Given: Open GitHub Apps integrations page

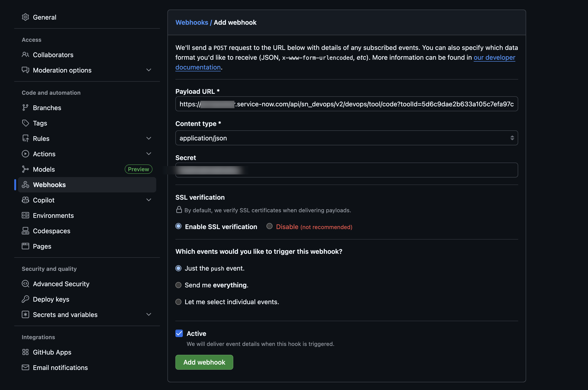Looking at the screenshot, I should (x=87, y=352).
